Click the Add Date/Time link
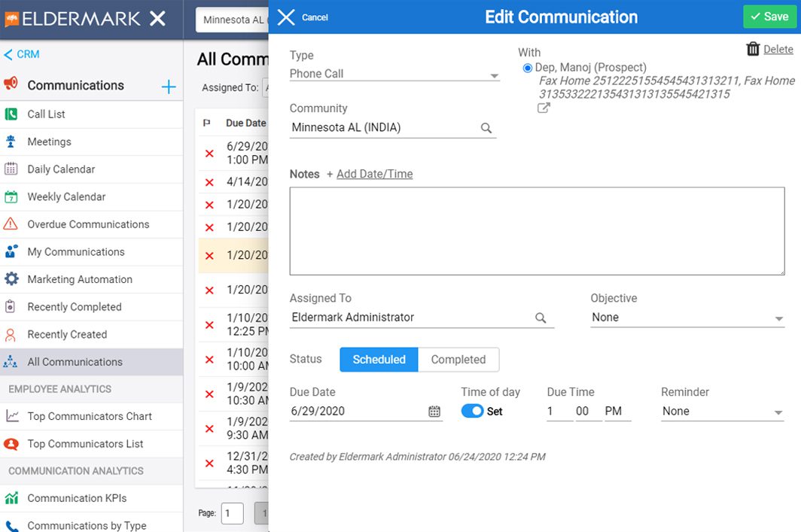 (374, 174)
